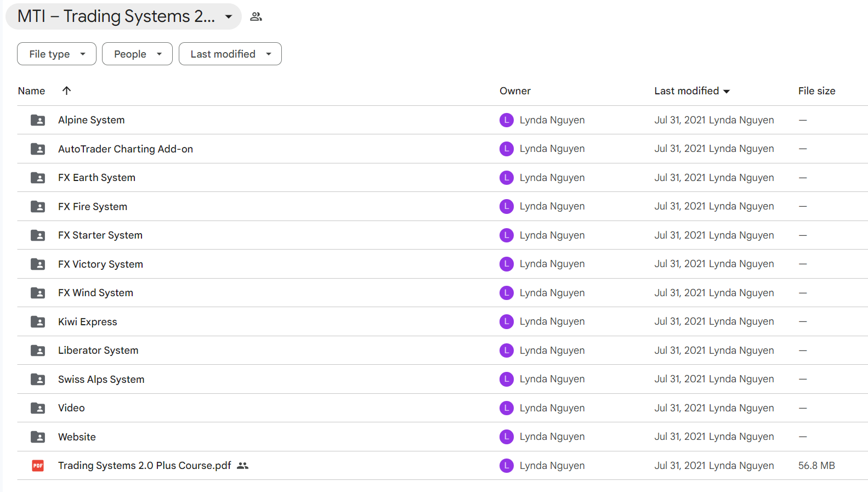The height and width of the screenshot is (492, 868).
Task: Click Lynda Nguyen avatar in Kiwi Express row
Action: tap(507, 321)
